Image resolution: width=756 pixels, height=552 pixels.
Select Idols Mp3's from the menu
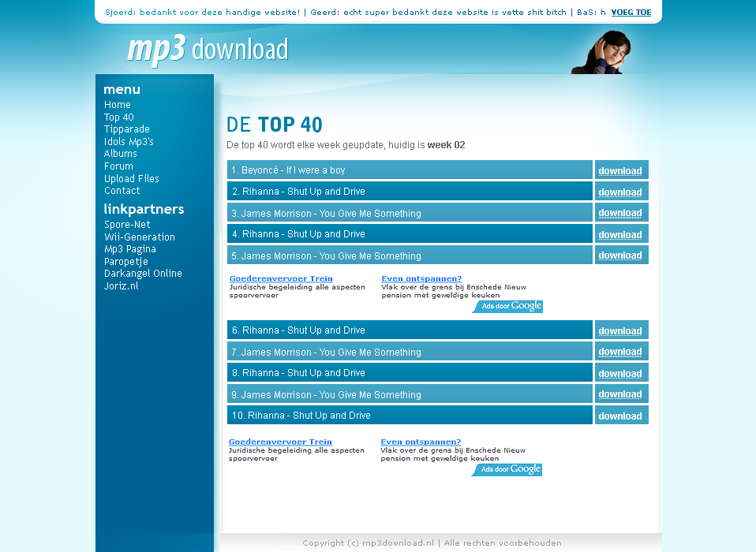129,142
